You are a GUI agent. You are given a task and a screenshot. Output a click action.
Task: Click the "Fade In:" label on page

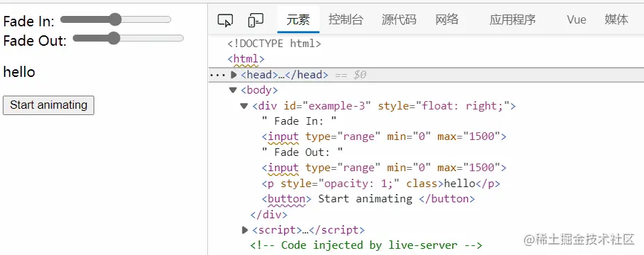click(x=28, y=21)
